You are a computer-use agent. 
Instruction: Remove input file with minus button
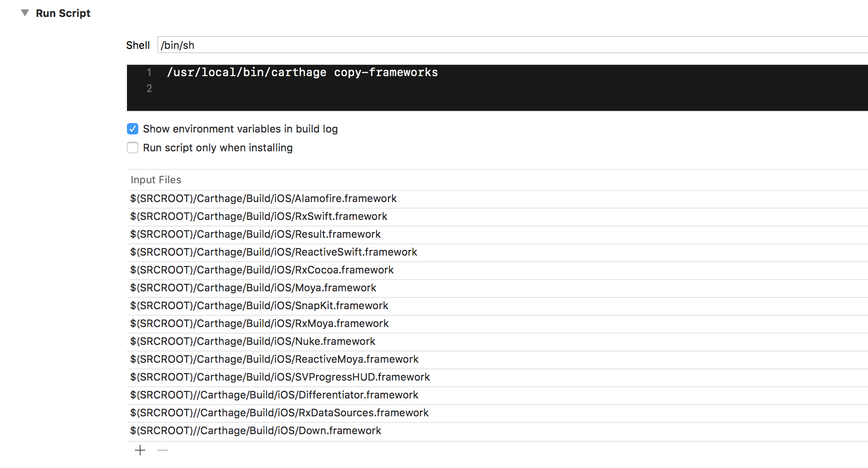(163, 450)
